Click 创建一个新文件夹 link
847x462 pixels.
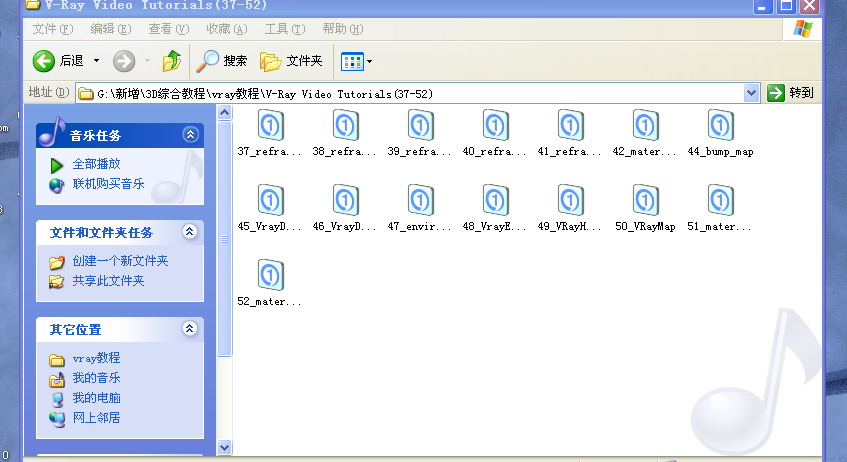click(x=120, y=261)
